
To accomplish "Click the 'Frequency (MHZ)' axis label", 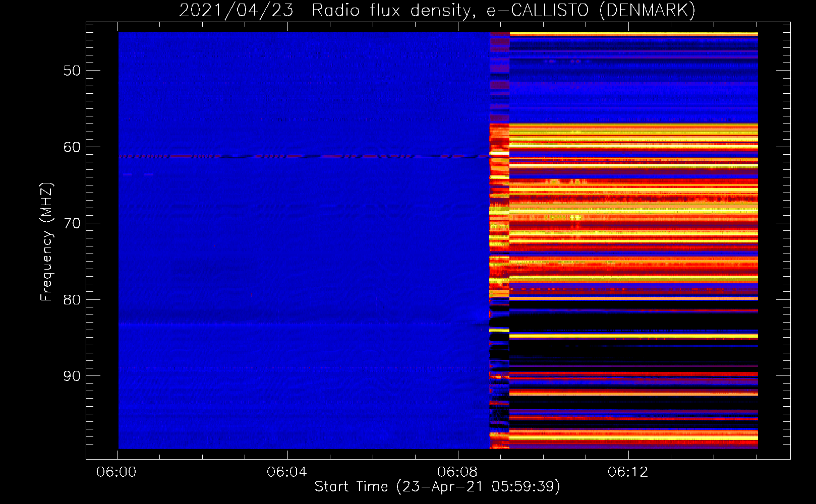I will (46, 242).
